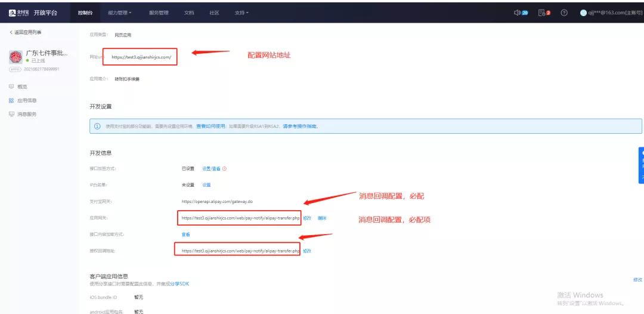The image size is (644, 314).
Task: Click 修改 for 客户端应用信息
Action: click(x=637, y=279)
